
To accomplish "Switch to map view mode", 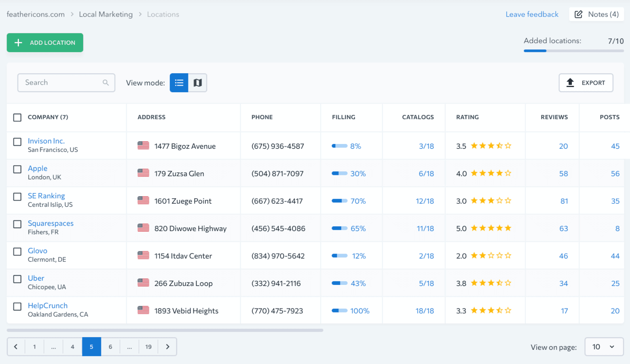I will coord(198,83).
